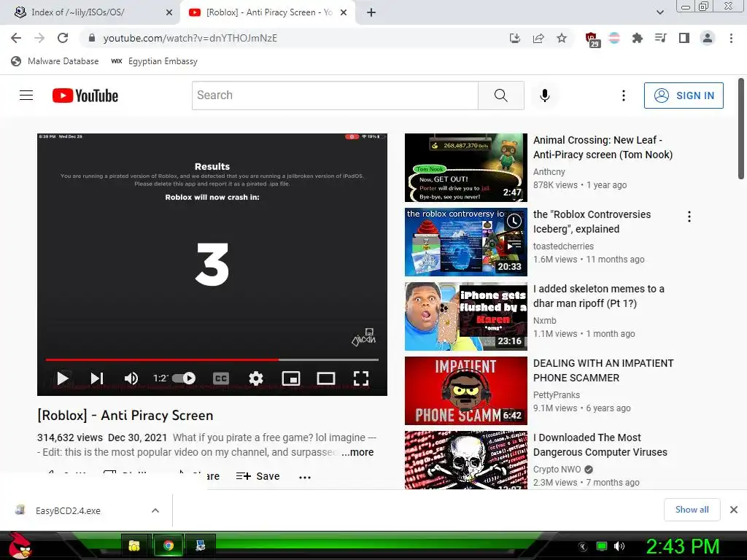Image resolution: width=747 pixels, height=560 pixels.
Task: Open Chrome's three-dot menu
Action: pyautogui.click(x=731, y=38)
